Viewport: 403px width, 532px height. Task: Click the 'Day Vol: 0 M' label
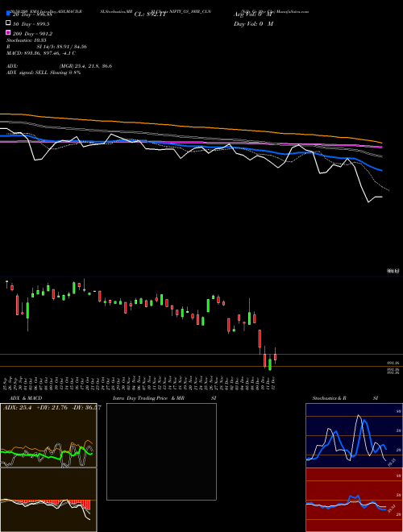pyautogui.click(x=253, y=23)
